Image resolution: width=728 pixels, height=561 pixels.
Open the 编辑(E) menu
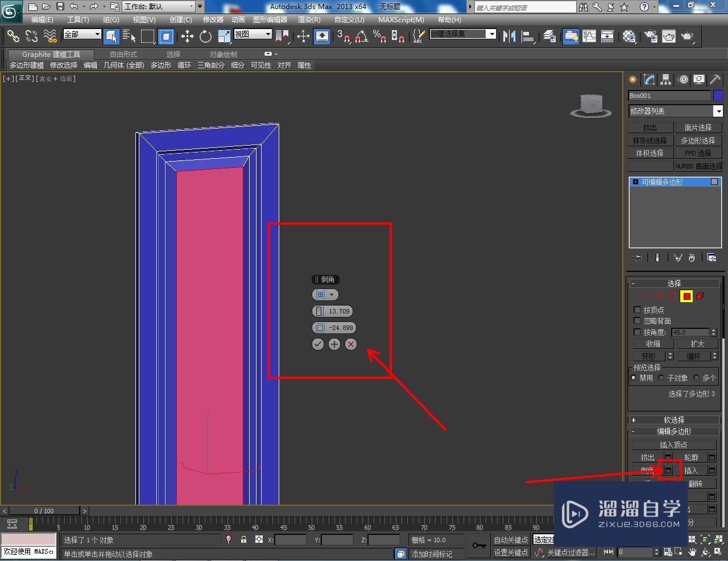(x=42, y=19)
